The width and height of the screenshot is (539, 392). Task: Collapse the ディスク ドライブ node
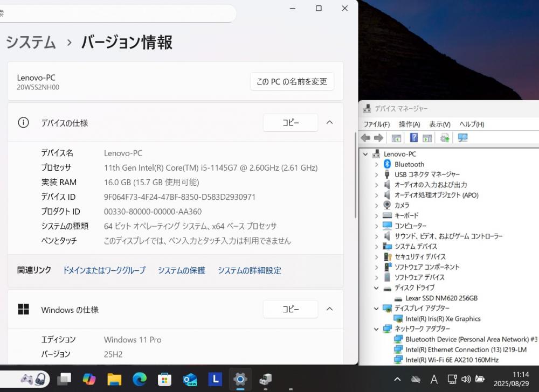point(376,288)
